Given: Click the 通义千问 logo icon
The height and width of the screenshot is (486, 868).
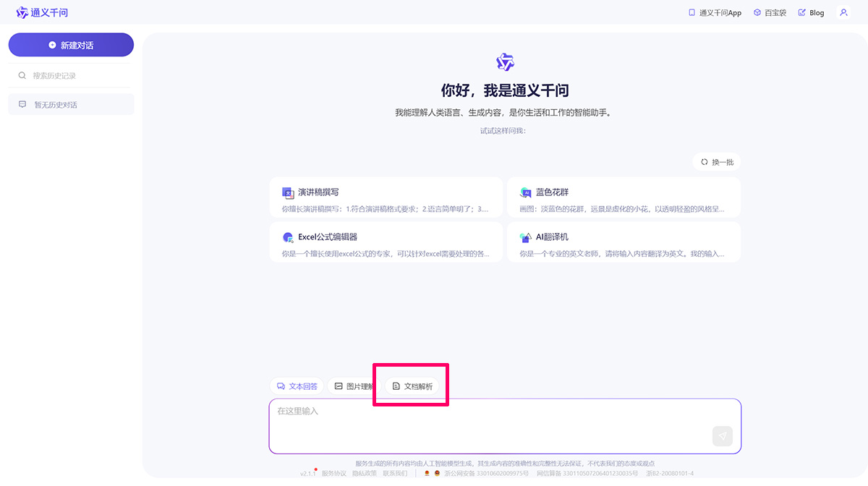Looking at the screenshot, I should click(x=23, y=12).
